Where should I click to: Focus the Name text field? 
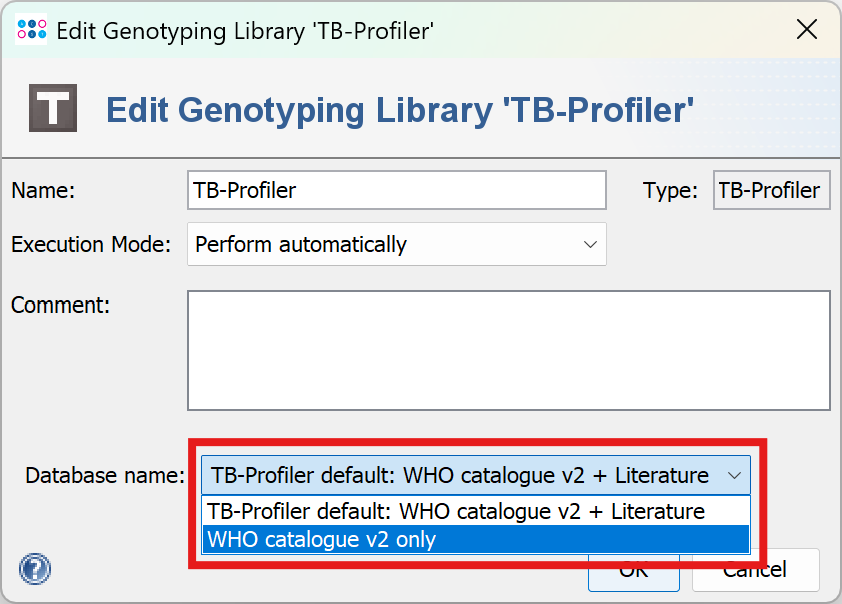click(x=396, y=190)
